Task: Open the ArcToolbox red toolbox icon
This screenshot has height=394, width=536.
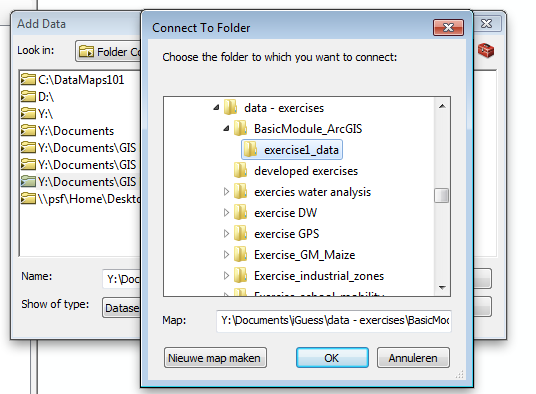Action: [x=486, y=51]
